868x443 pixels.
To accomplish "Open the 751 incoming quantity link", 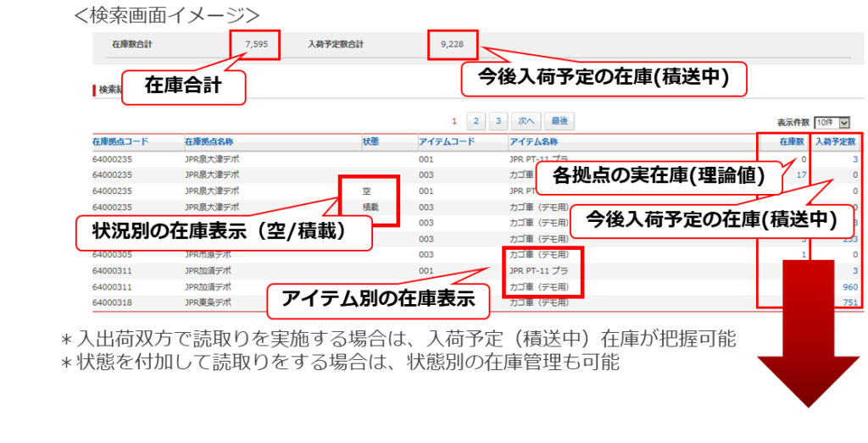I will 849,302.
